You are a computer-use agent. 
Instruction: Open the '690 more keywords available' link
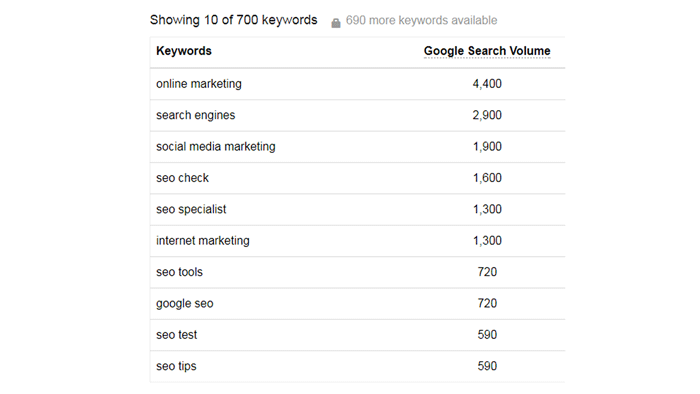[421, 21]
